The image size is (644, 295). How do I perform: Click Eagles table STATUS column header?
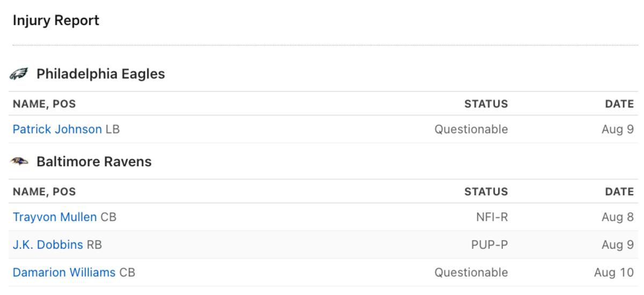click(x=486, y=104)
